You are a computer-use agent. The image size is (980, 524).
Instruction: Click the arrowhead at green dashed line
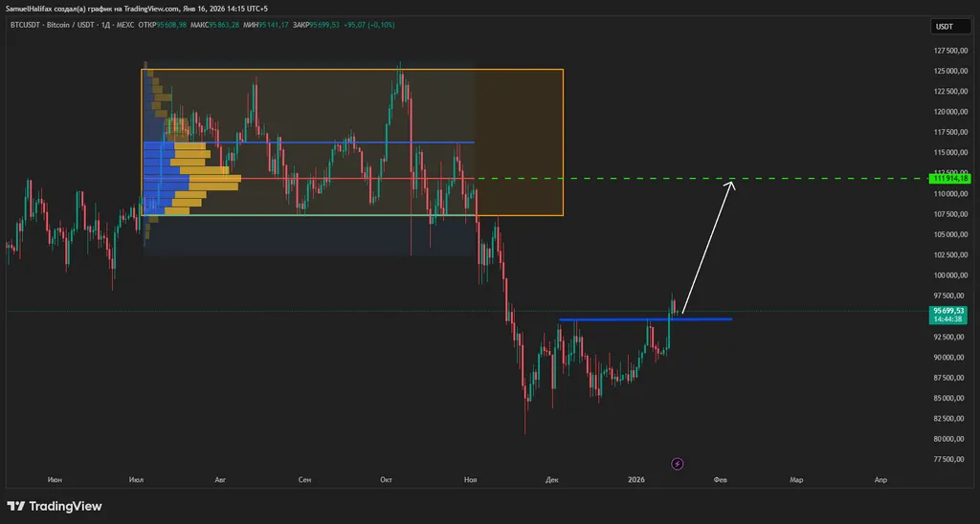(732, 184)
